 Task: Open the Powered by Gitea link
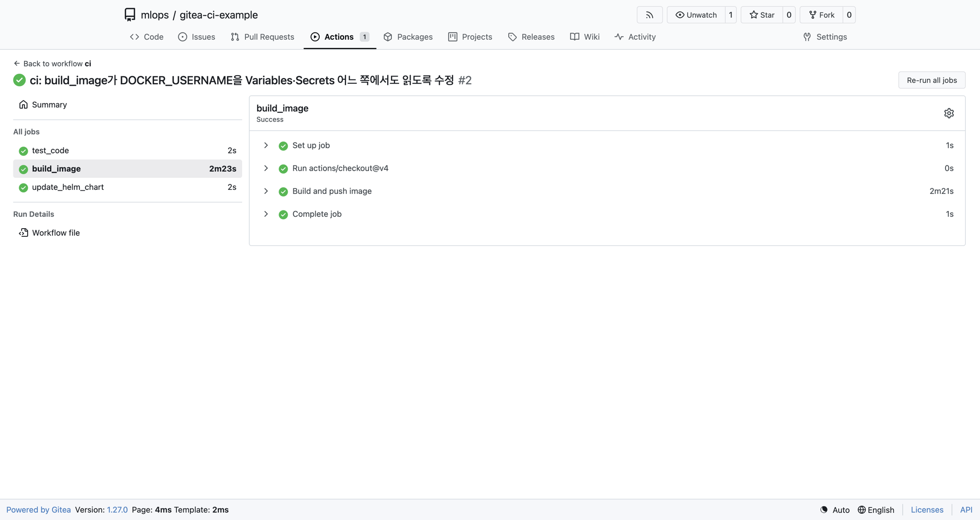click(38, 510)
